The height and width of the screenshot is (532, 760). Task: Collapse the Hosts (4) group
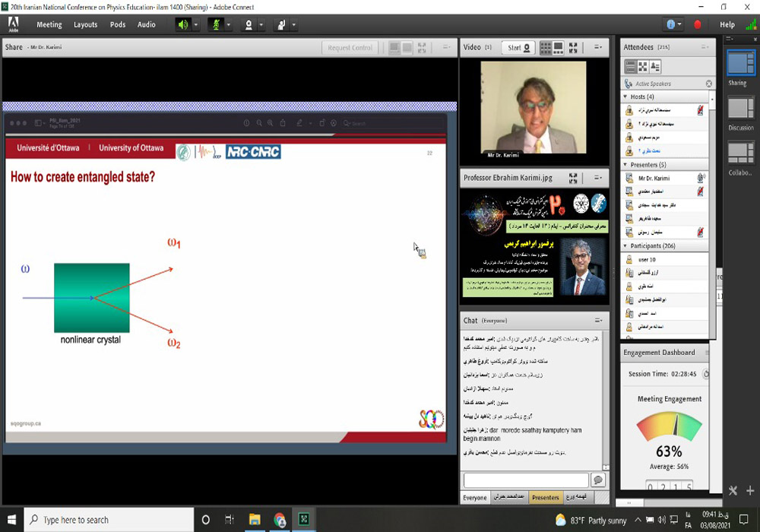coord(625,97)
